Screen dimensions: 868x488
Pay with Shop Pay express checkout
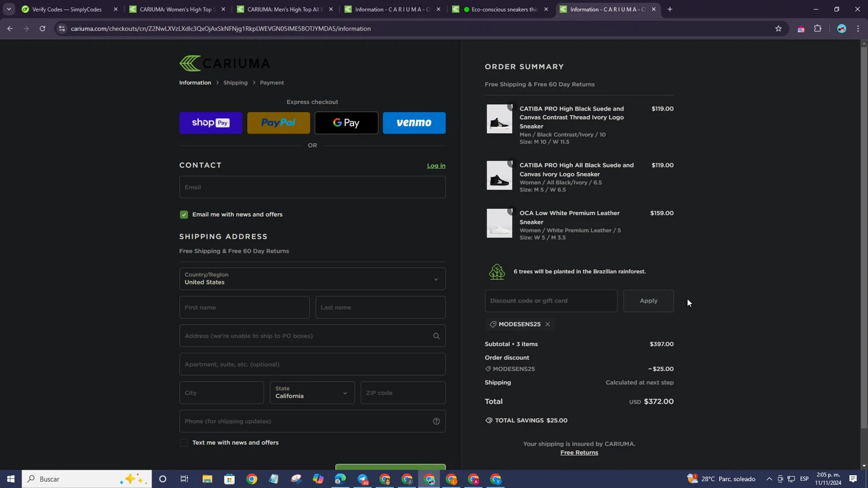point(211,123)
